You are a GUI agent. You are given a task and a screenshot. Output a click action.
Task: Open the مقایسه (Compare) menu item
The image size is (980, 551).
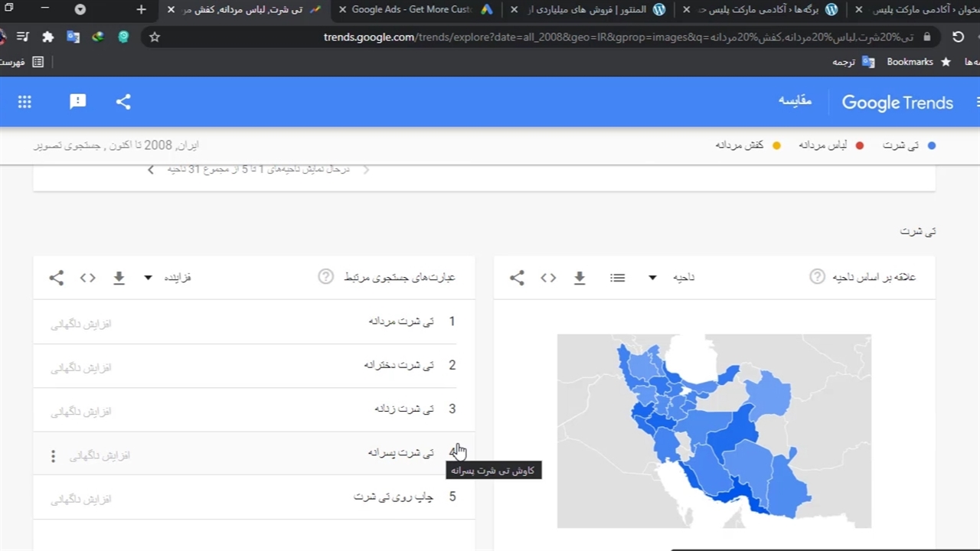point(795,101)
